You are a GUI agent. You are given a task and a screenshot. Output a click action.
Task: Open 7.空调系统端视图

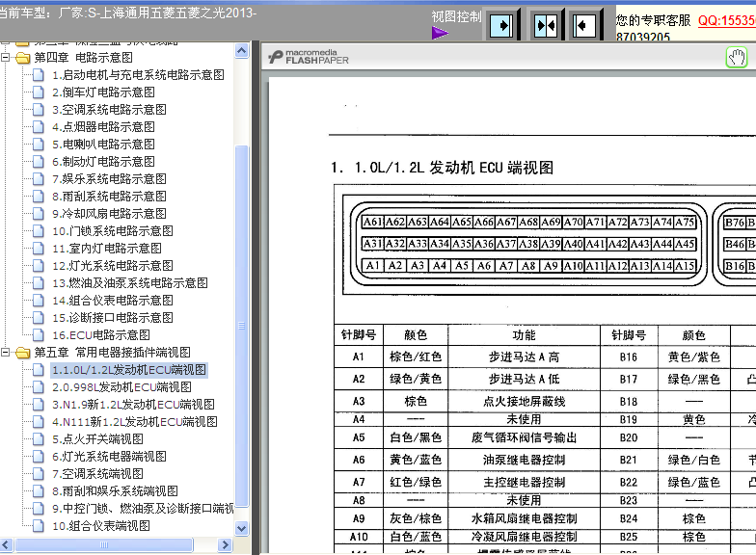97,474
